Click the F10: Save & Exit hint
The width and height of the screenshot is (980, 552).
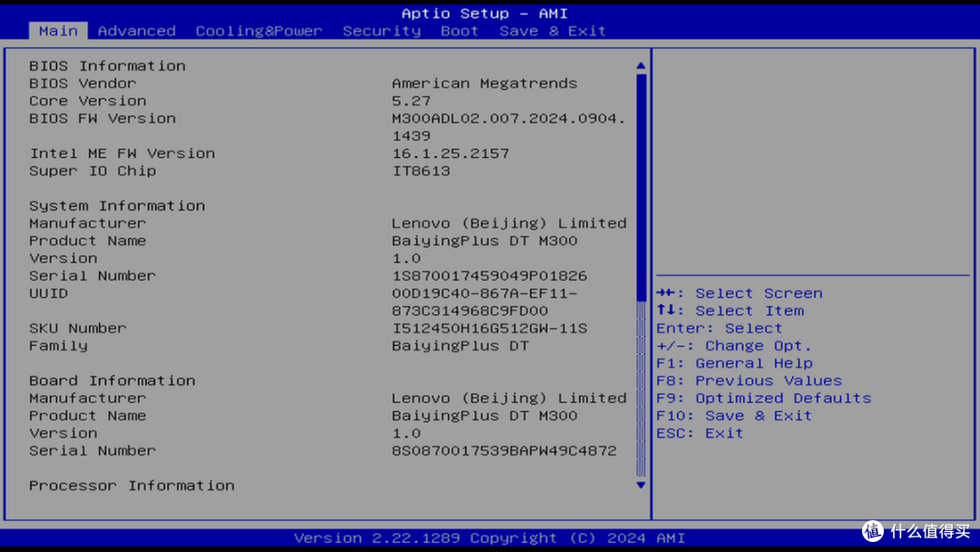733,416
